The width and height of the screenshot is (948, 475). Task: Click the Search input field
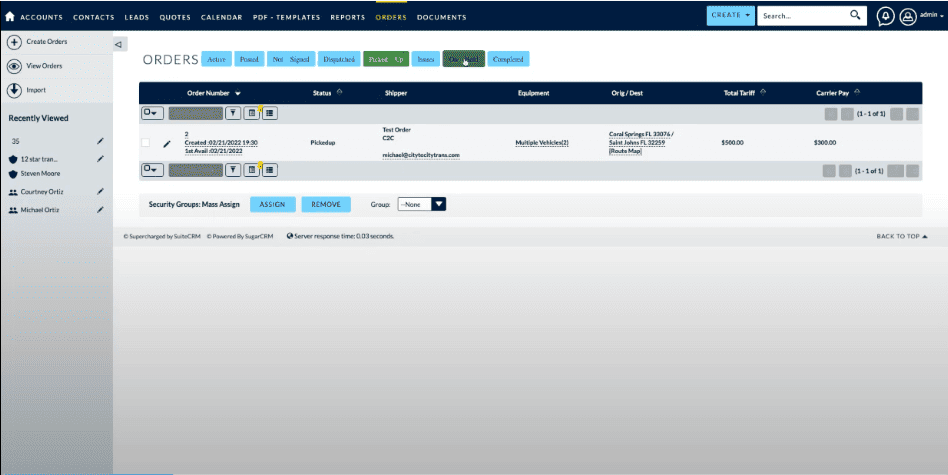click(x=804, y=16)
